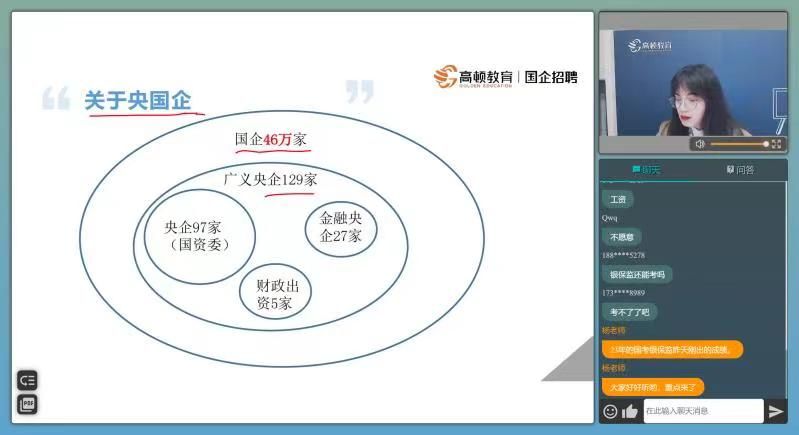Open the emoji smiley picker
Image resolution: width=799 pixels, height=435 pixels.
click(610, 411)
